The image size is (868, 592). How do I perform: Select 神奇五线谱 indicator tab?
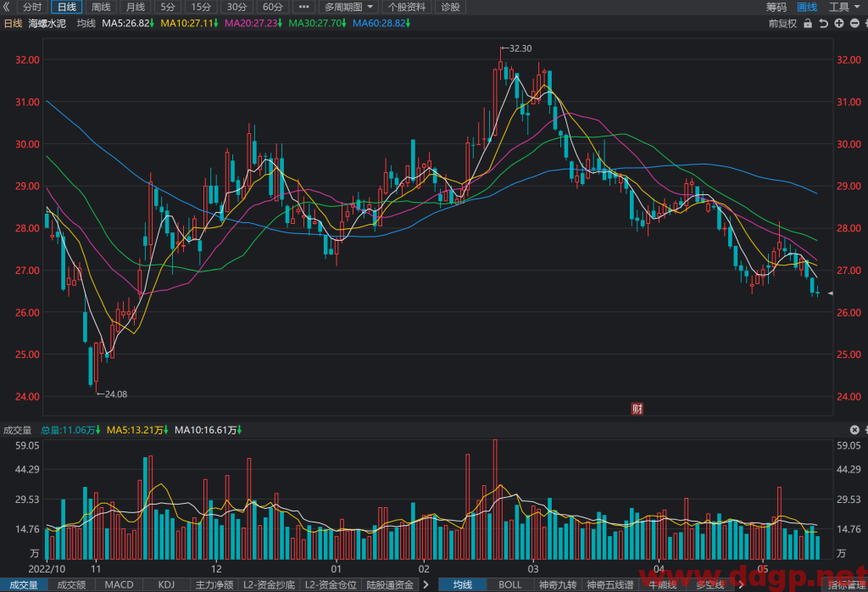click(609, 585)
